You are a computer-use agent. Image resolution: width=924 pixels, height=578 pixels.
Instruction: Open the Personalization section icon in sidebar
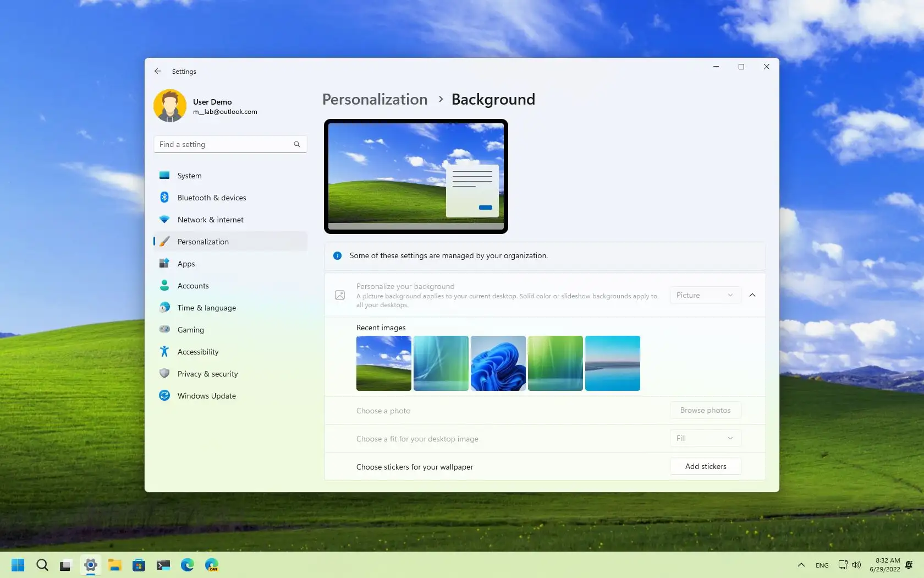coord(164,241)
